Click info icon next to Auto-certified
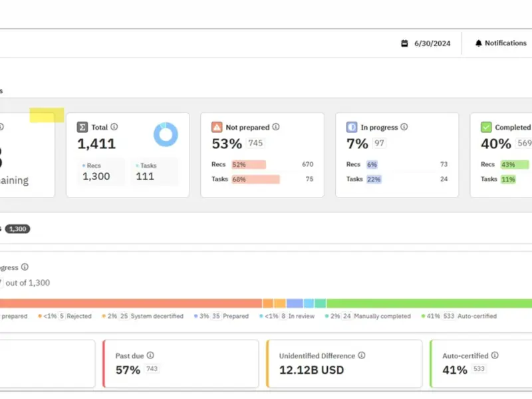Viewport: 532px width, 399px height. (x=495, y=355)
